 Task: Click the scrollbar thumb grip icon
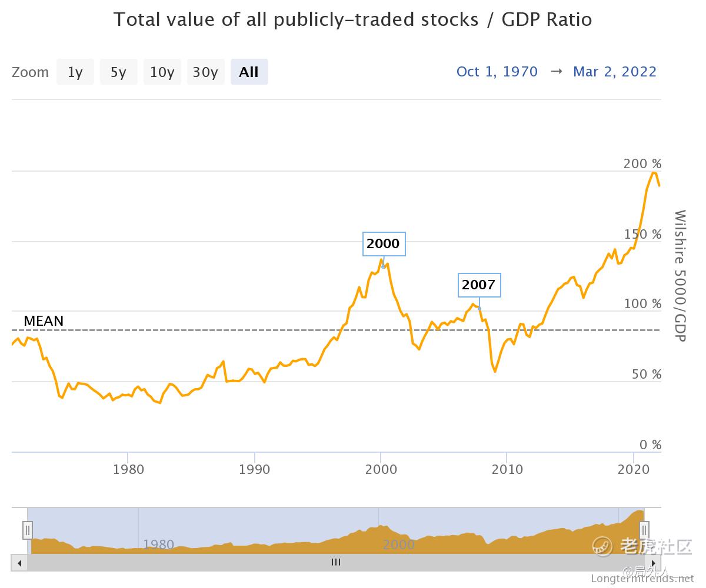[336, 562]
